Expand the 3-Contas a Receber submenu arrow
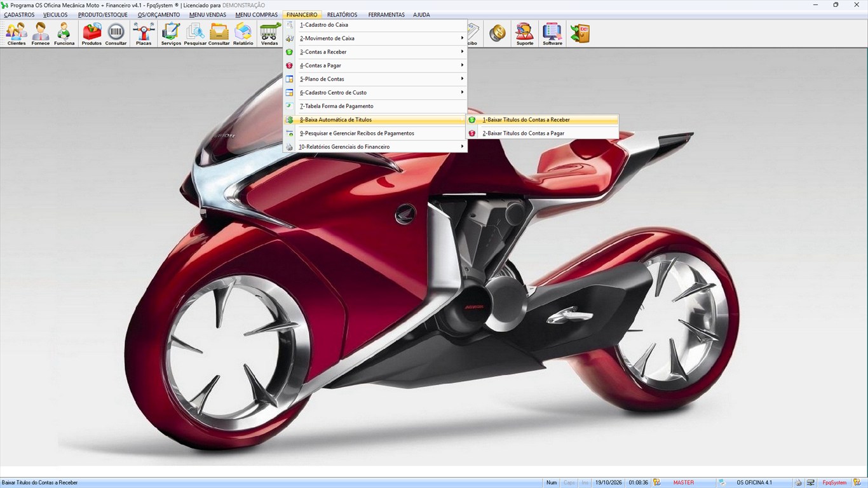868x488 pixels. [x=462, y=51]
